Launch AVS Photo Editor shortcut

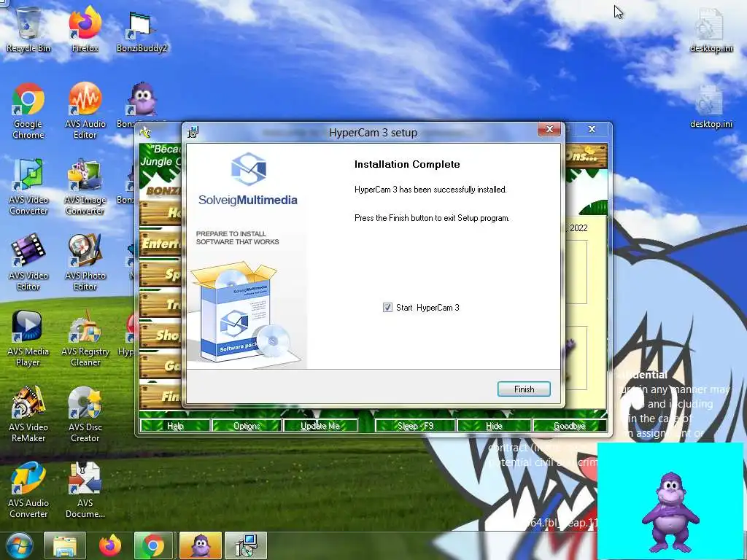coord(85,262)
